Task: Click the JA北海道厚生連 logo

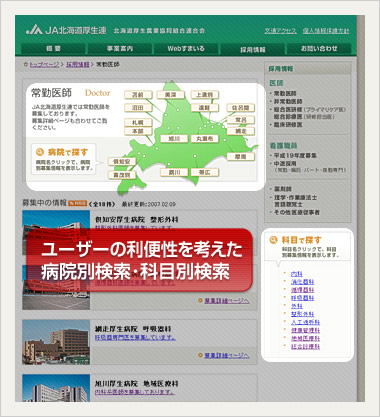Action: 66,30
